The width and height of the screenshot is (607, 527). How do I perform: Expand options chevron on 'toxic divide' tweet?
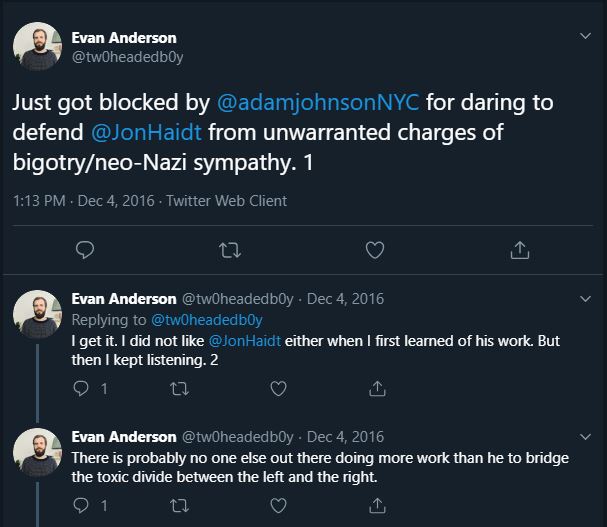(586, 437)
